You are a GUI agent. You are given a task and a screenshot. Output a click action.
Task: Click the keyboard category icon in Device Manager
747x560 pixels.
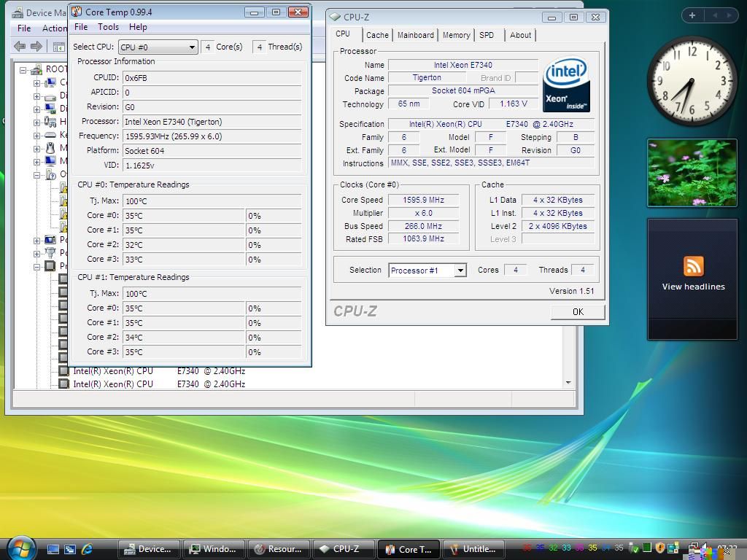(x=50, y=135)
